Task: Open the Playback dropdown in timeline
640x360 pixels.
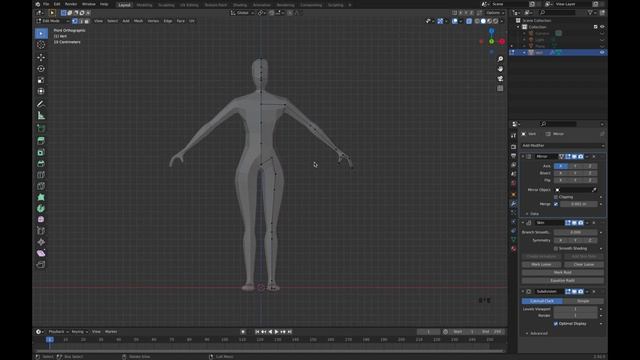Action: pos(58,332)
